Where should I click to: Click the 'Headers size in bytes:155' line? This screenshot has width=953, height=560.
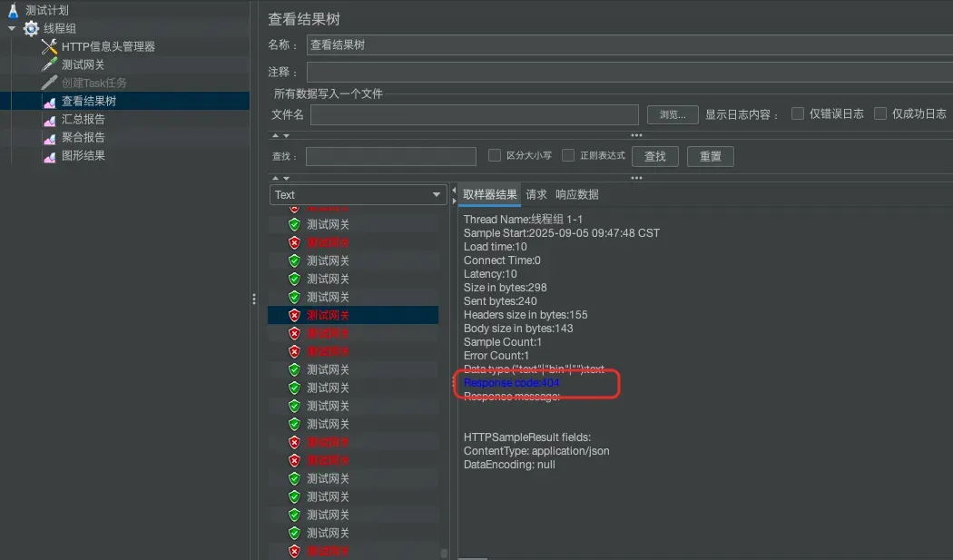click(x=526, y=315)
